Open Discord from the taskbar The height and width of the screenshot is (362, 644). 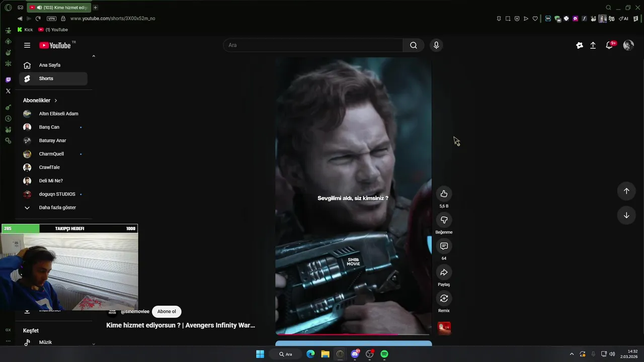355,354
